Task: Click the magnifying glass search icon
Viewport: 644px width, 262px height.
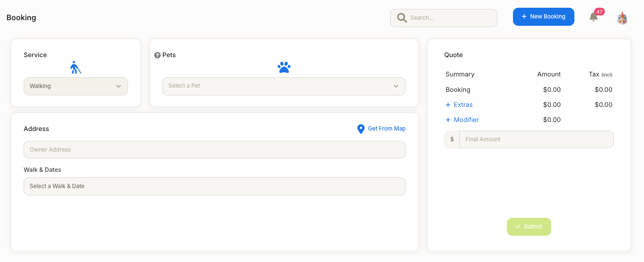Action: pos(402,18)
